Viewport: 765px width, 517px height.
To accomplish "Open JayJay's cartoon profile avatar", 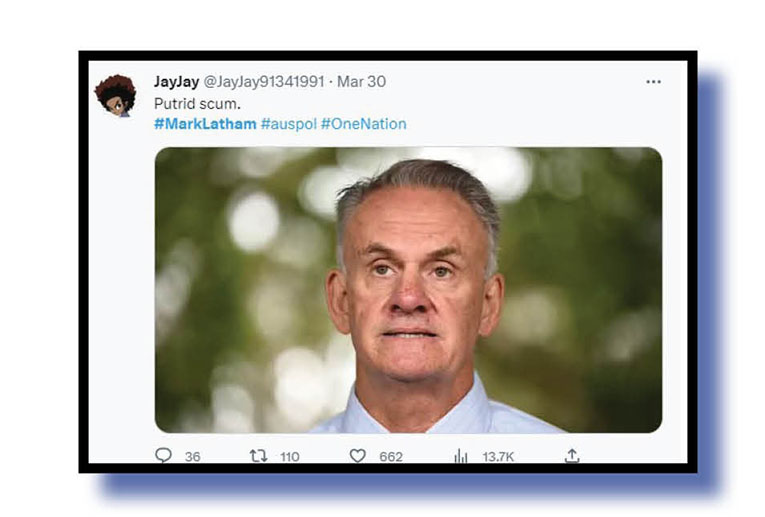I will click(x=116, y=95).
